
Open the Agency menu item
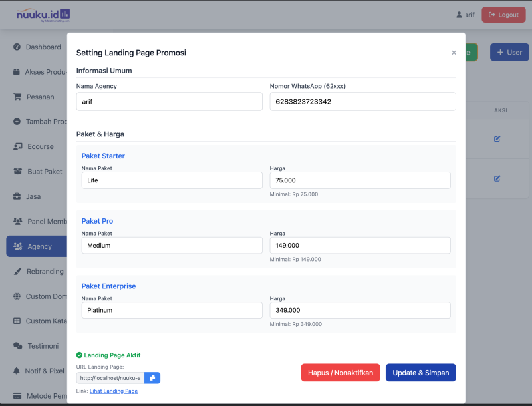pos(39,246)
